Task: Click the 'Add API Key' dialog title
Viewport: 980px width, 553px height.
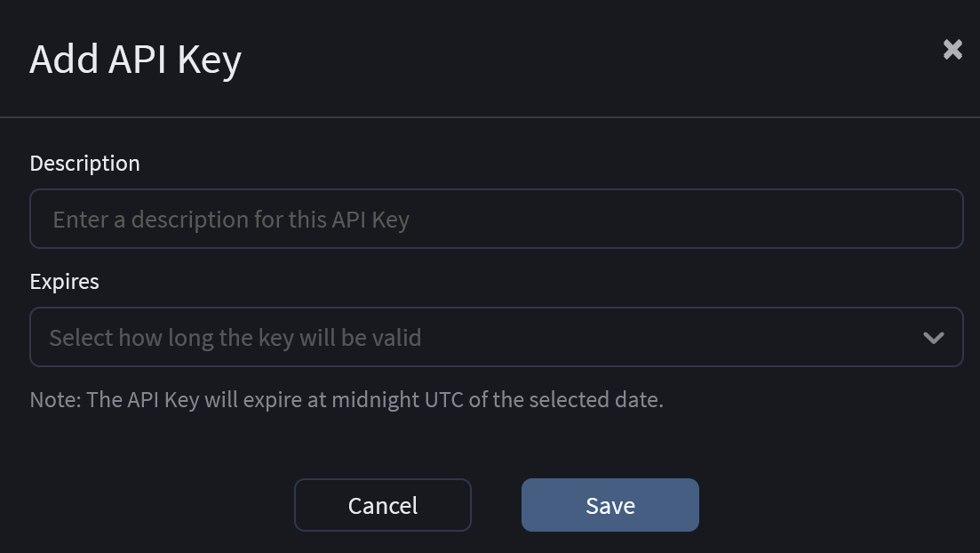Action: coord(135,60)
